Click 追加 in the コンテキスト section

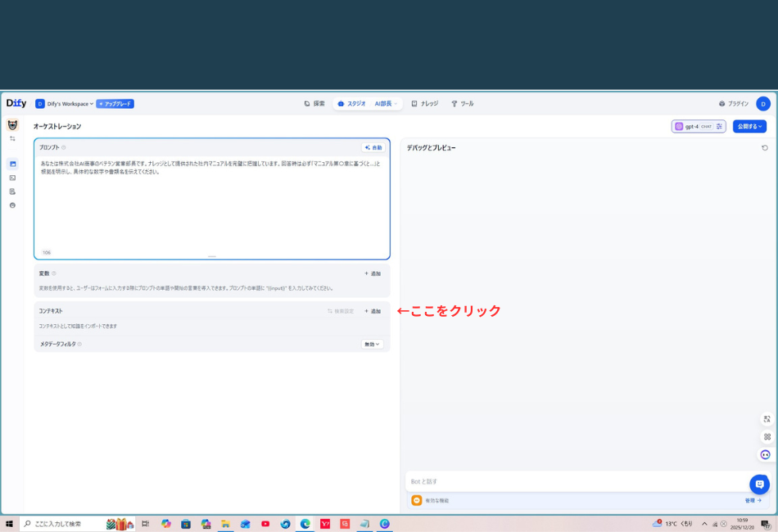373,311
